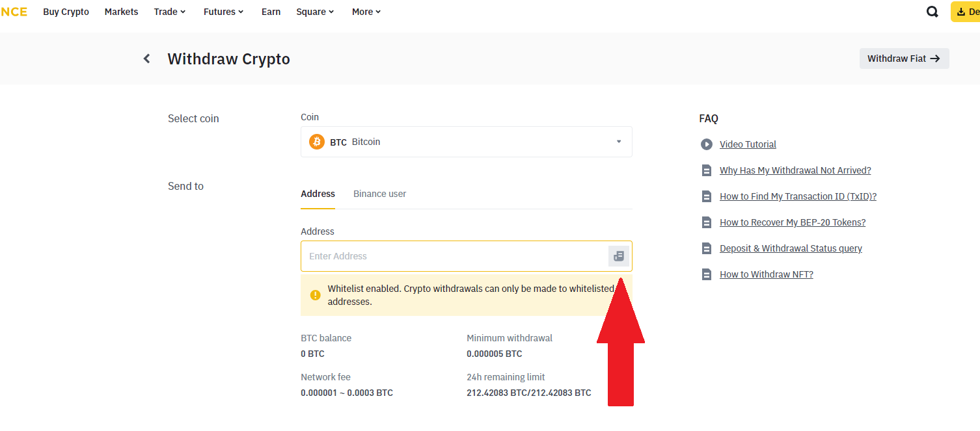Open How to Find My Transaction ID link

point(798,196)
